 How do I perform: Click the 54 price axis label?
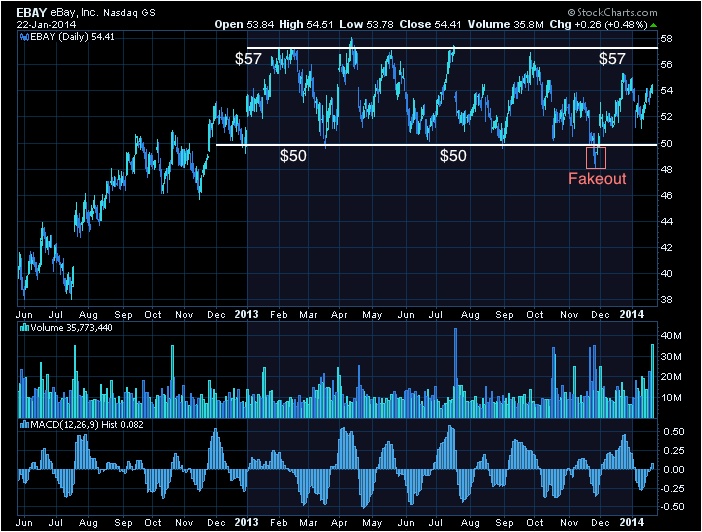tap(667, 91)
